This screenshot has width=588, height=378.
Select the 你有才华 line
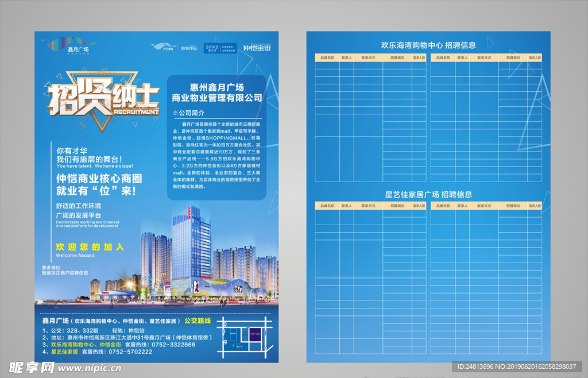tap(72, 151)
